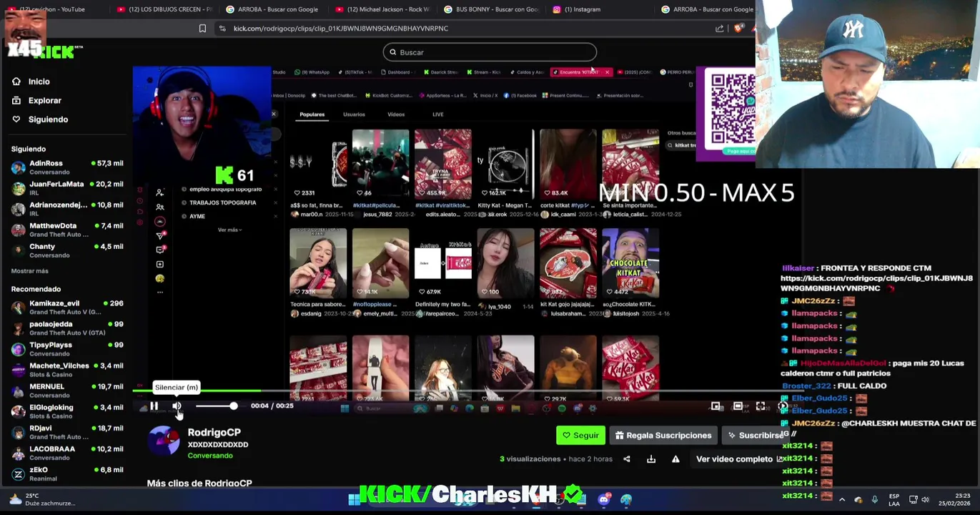980x515 pixels.
Task: Open Adrianozendejas channel row
Action: tap(67, 209)
